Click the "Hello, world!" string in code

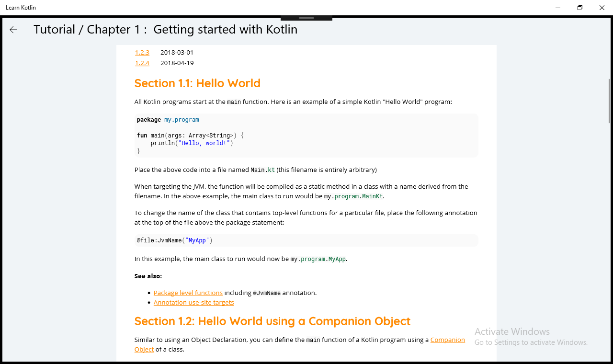205,143
